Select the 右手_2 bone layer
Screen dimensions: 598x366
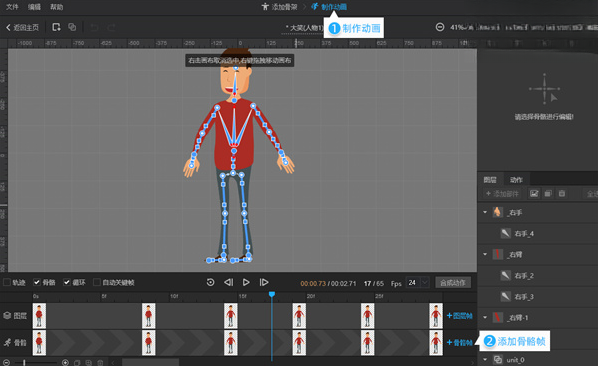[538, 275]
